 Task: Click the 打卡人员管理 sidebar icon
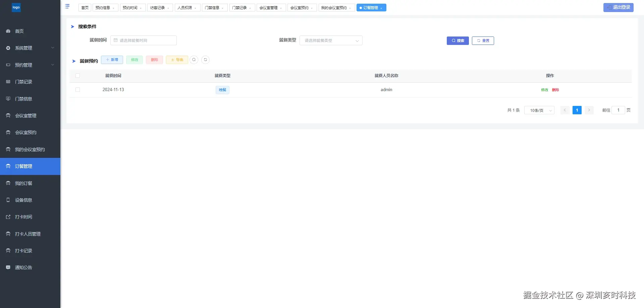click(x=8, y=234)
